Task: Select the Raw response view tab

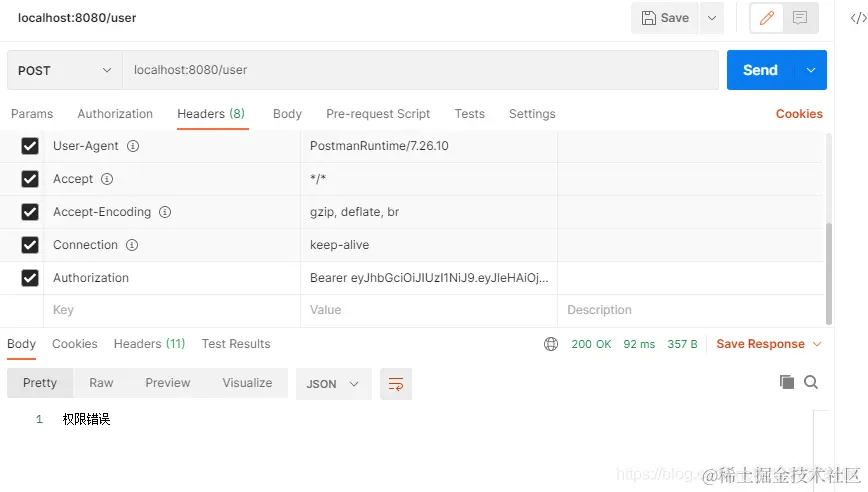Action: [x=101, y=383]
